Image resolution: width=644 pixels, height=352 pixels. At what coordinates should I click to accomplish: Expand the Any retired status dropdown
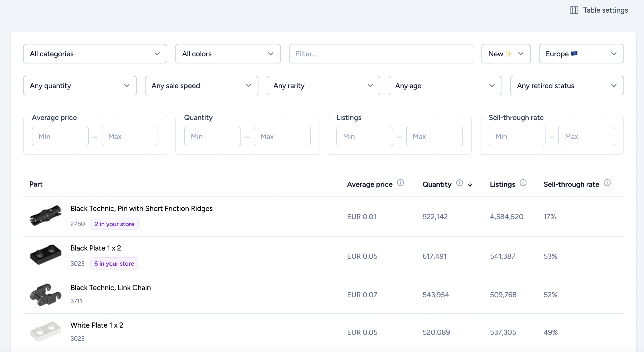pos(567,86)
